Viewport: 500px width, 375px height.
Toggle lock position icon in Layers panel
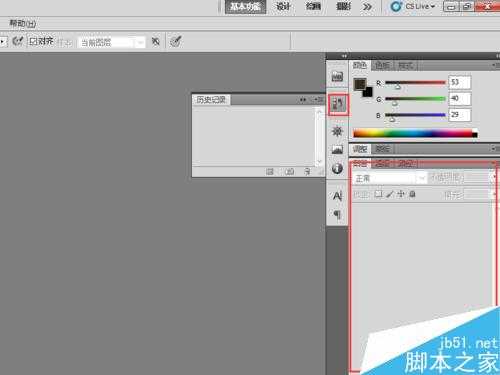tap(401, 194)
